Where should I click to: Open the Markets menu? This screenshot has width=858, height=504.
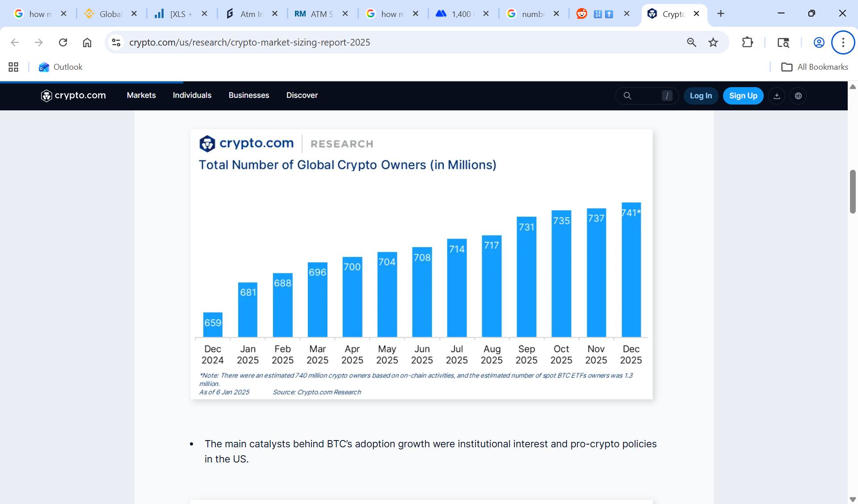pos(141,95)
